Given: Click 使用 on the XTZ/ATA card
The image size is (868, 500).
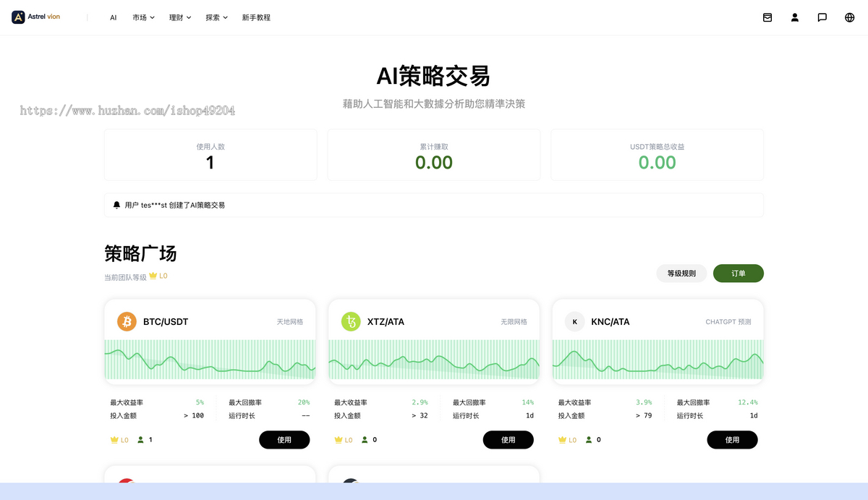Looking at the screenshot, I should 509,439.
